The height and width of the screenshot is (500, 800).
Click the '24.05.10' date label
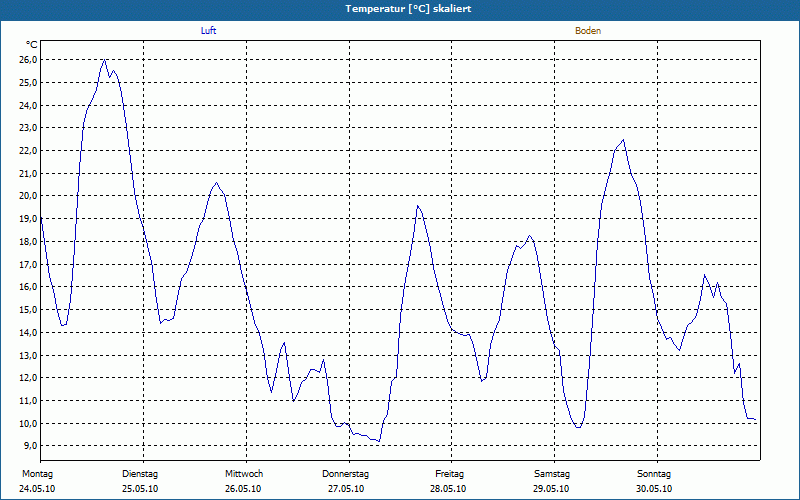point(37,489)
